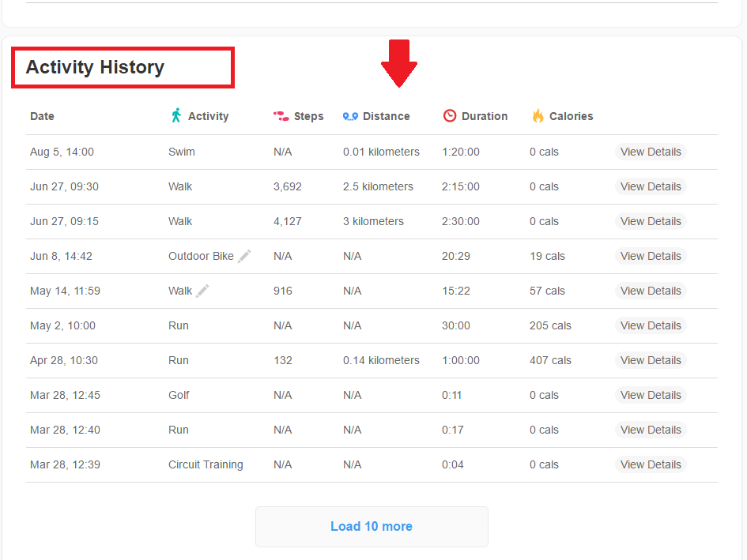
Task: Click pencil edit icon beside May 14 Walk
Action: tap(203, 291)
